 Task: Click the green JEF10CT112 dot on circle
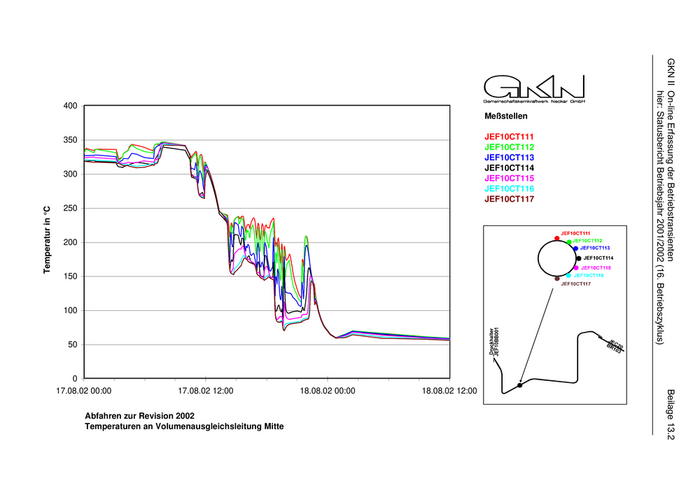tap(569, 242)
